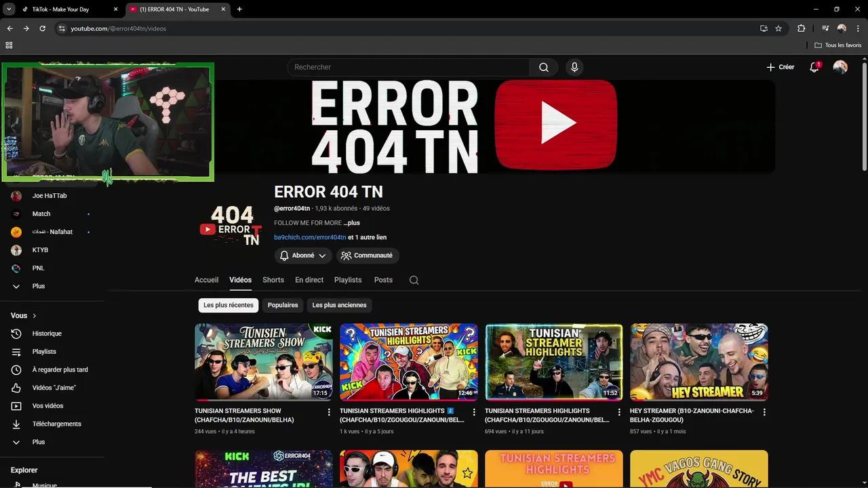Click the address bar URL
The height and width of the screenshot is (488, 868).
tap(119, 28)
